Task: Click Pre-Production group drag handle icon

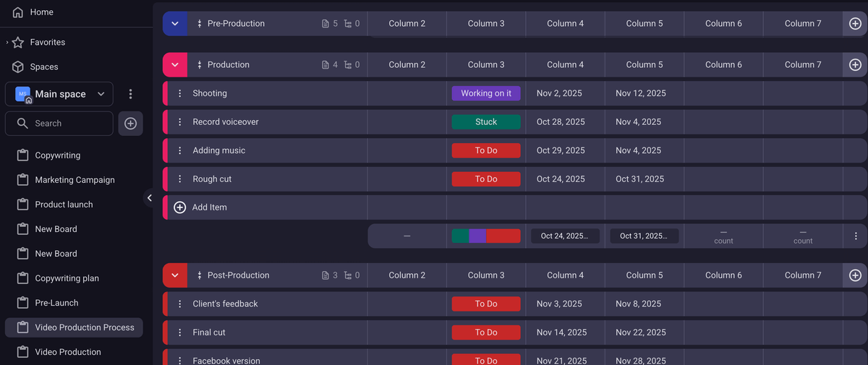Action: click(199, 24)
